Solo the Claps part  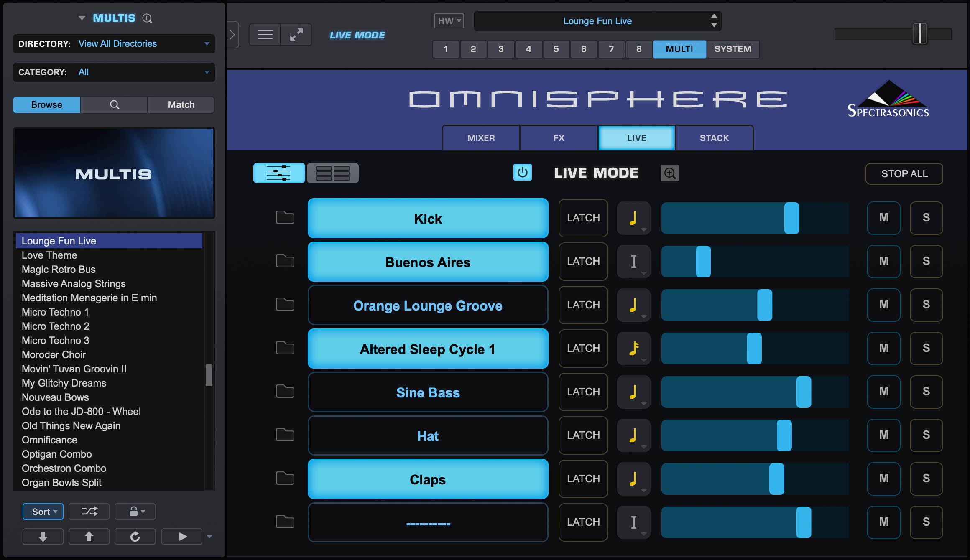(926, 479)
